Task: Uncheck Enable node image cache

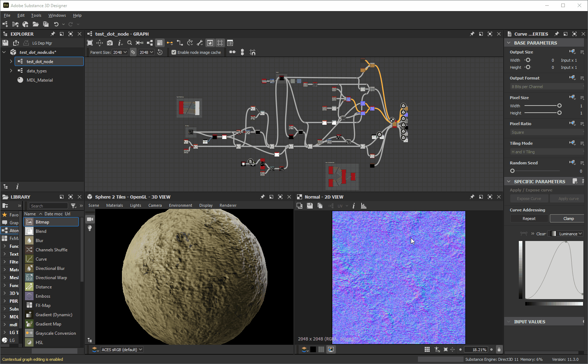Action: pyautogui.click(x=174, y=52)
